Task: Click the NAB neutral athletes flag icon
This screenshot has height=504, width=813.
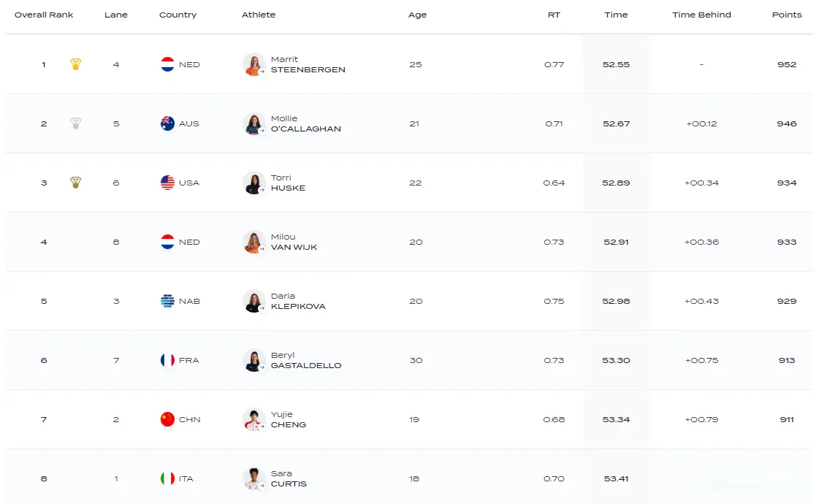Action: point(168,301)
